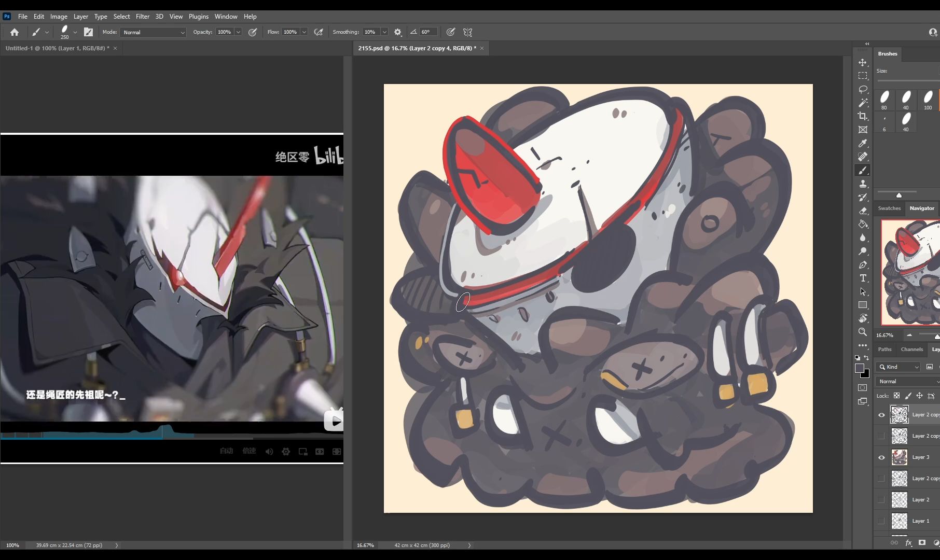940x560 pixels.
Task: Toggle the brush settings panel
Action: pos(89,32)
